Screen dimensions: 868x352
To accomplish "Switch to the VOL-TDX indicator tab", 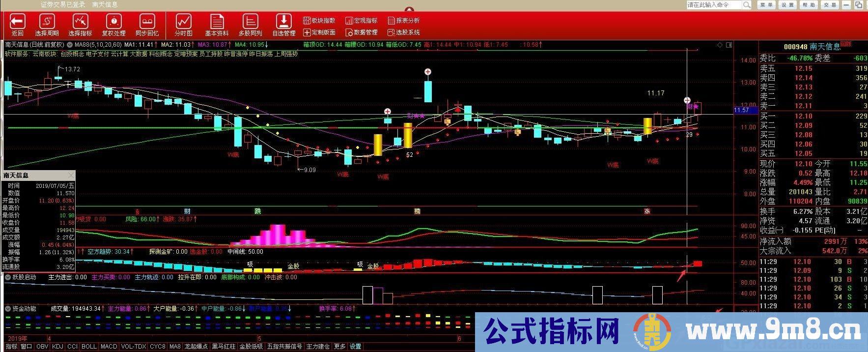I will 134,347.
